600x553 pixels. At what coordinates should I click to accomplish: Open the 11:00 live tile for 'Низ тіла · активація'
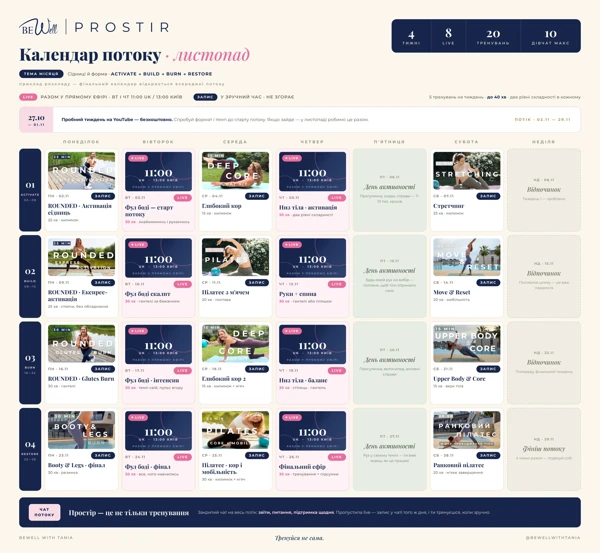(312, 171)
